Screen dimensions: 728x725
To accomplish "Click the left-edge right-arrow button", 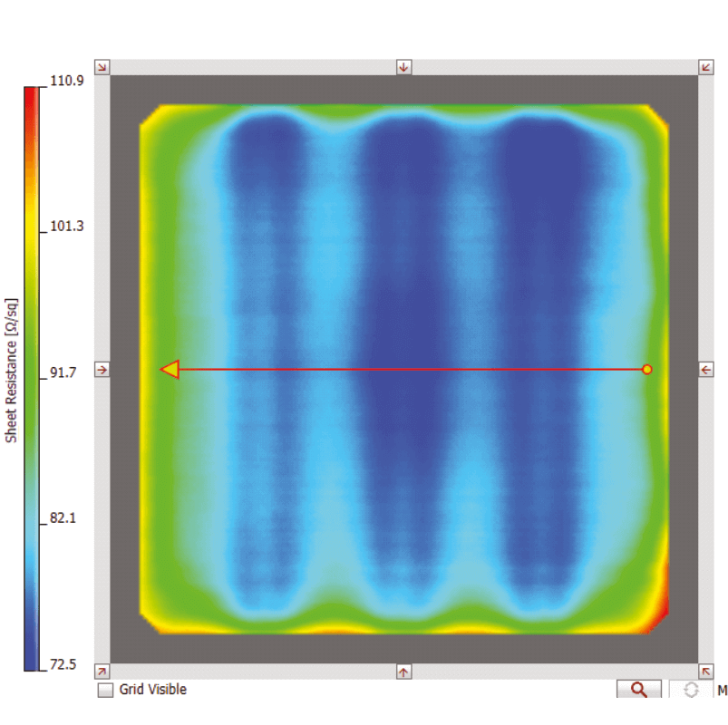I will click(102, 370).
